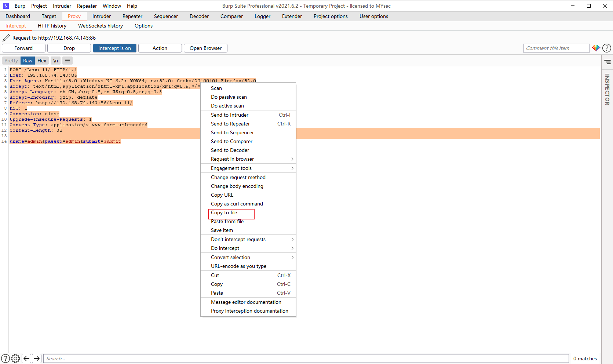This screenshot has height=364, width=613.
Task: Open the Project menu
Action: [x=39, y=6]
